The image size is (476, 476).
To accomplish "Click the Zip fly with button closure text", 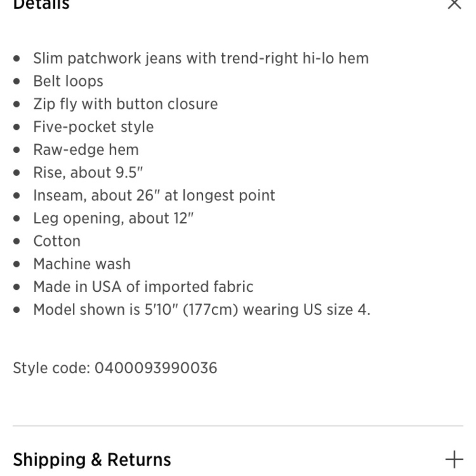I will 126,104.
